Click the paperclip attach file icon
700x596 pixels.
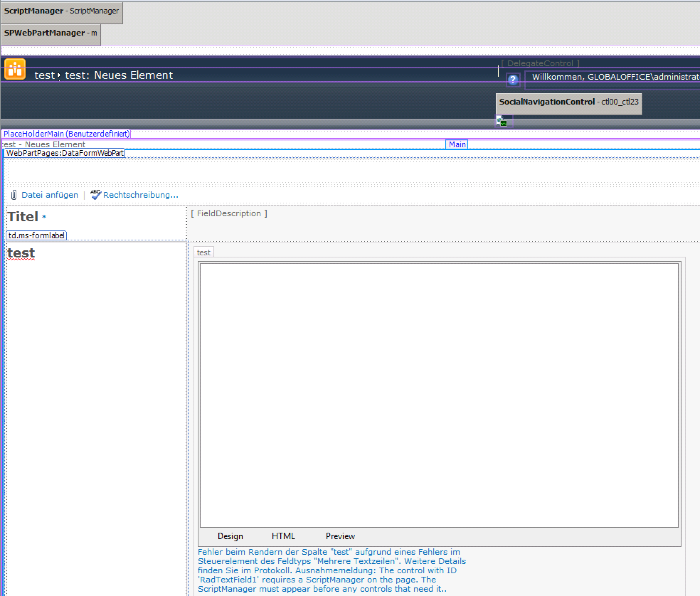(14, 195)
